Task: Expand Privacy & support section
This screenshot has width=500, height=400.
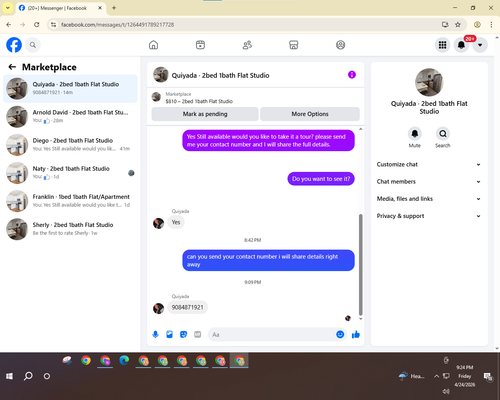Action: tap(429, 216)
